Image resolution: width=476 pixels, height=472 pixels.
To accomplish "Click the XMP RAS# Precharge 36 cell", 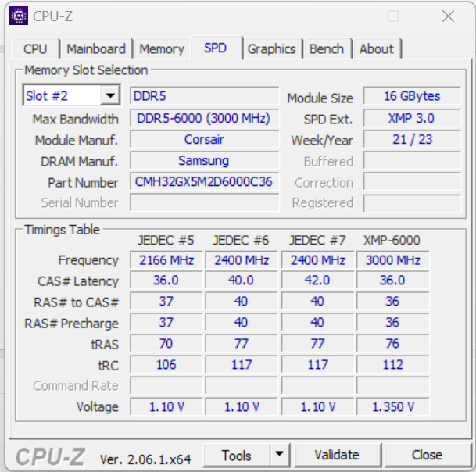I will [x=393, y=323].
